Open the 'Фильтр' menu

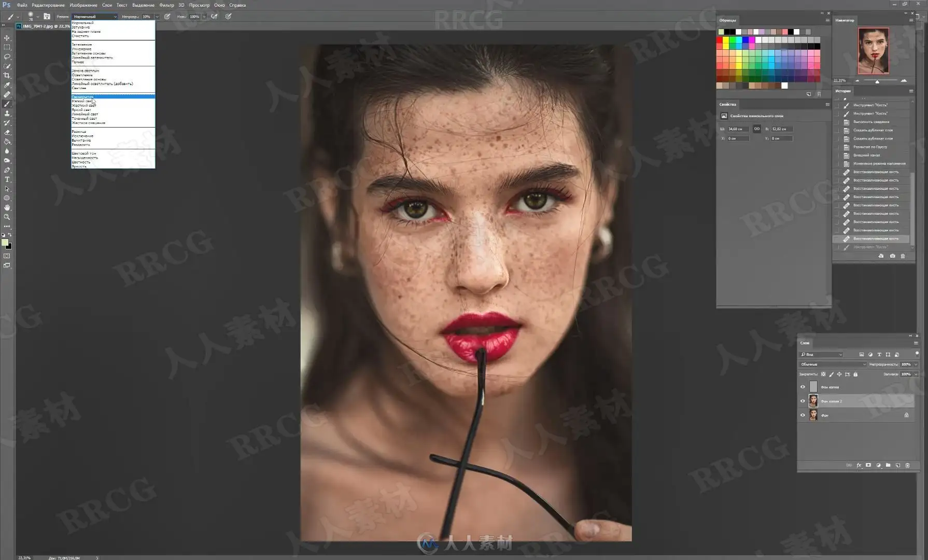(x=166, y=5)
